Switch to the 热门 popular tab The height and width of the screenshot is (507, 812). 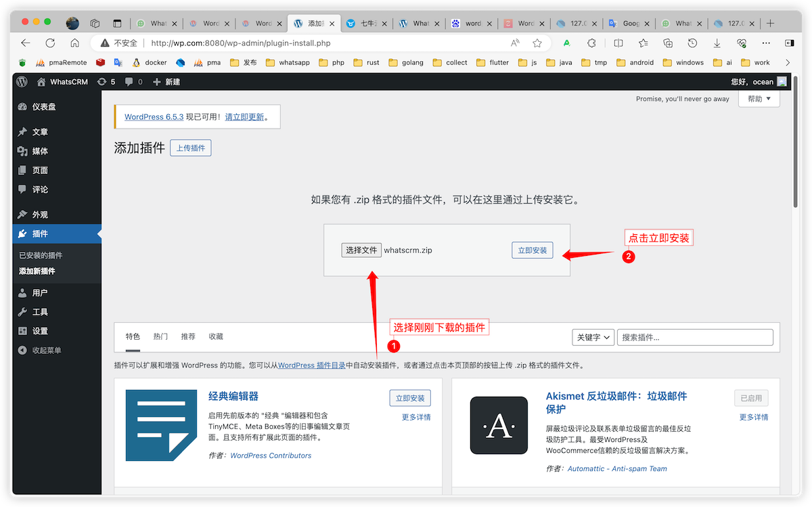click(x=160, y=336)
